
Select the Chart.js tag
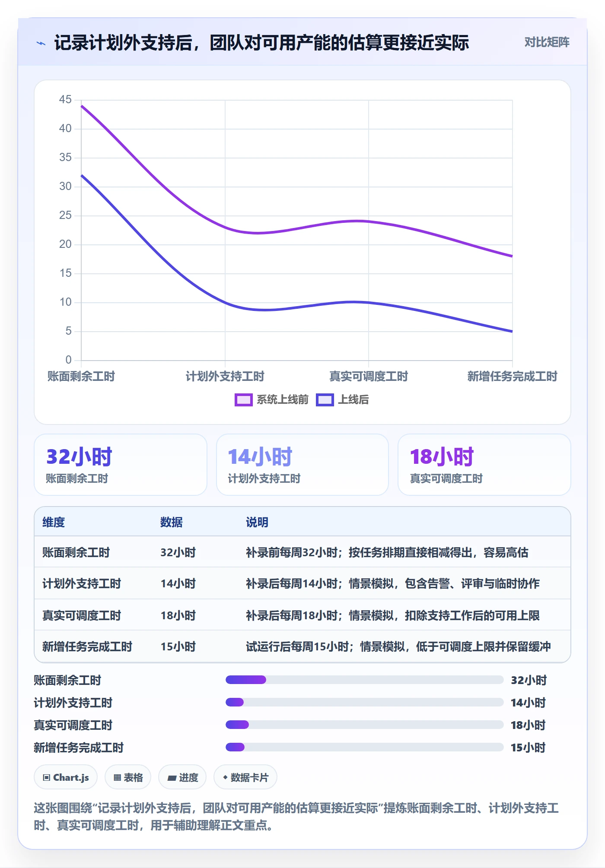click(x=66, y=777)
